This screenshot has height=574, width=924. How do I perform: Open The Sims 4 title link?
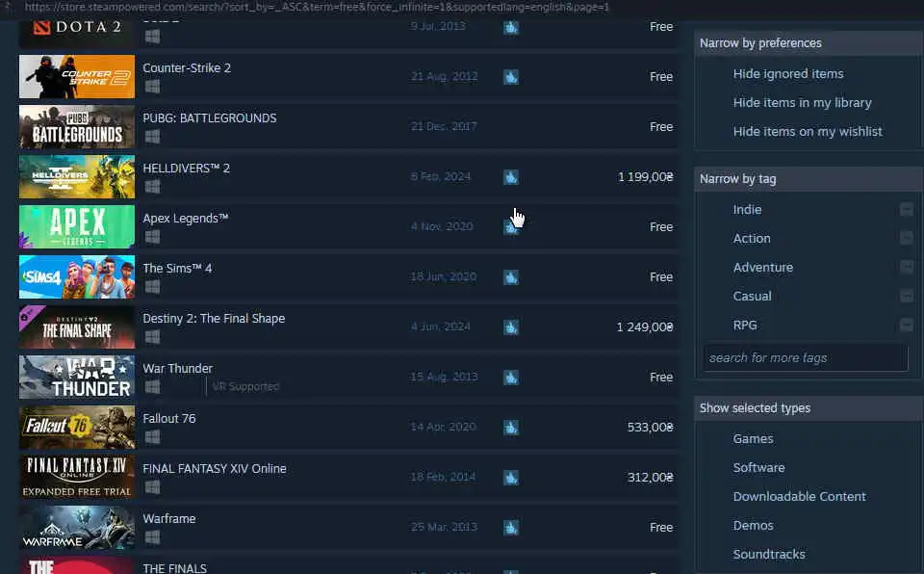coord(177,269)
